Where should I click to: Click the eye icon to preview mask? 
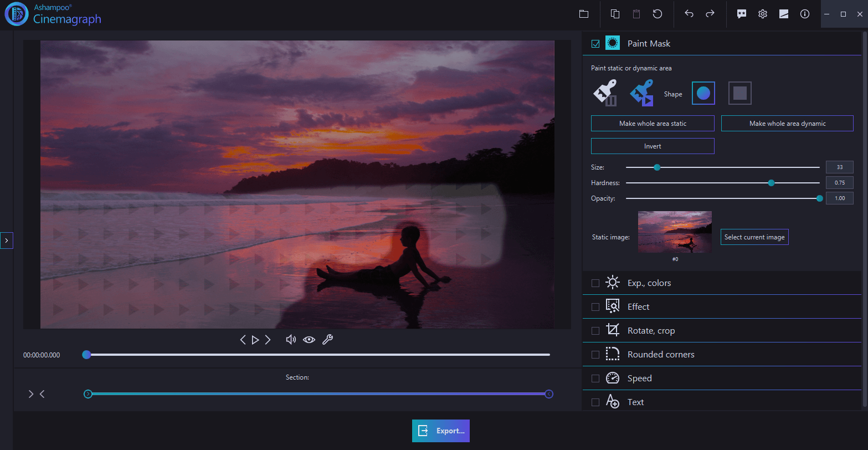pos(309,339)
